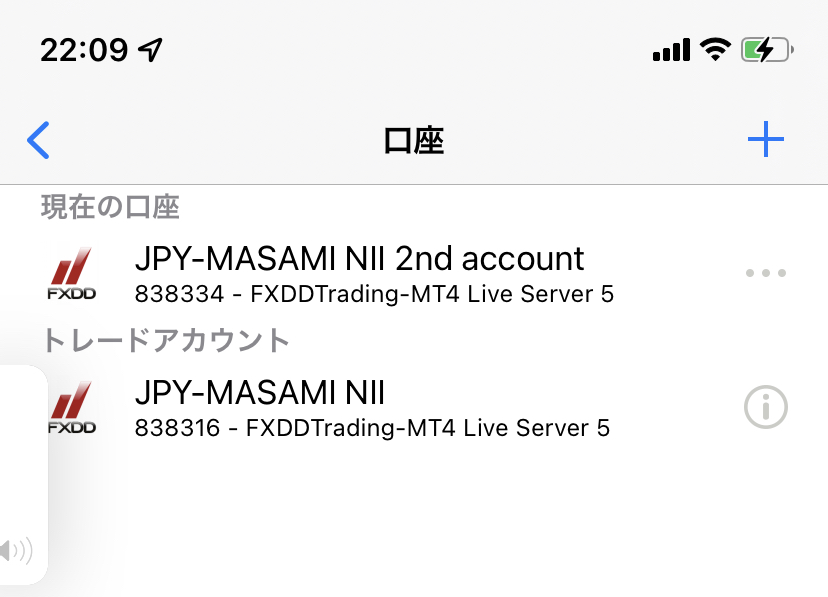Screen dimensions: 828x597
Task: Tap FXDD logo of current account
Action: pyautogui.click(x=72, y=273)
